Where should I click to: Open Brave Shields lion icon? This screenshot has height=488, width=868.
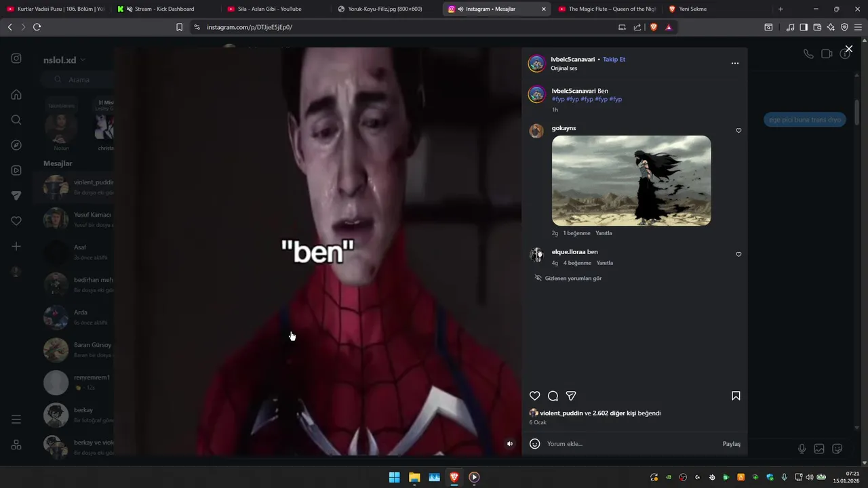(x=654, y=27)
